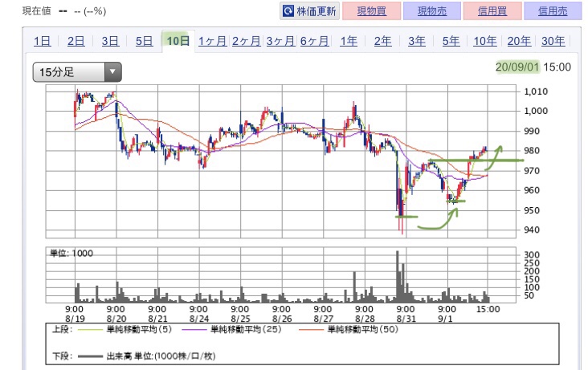Select the 15分足 candle interval box
Screen dimensions: 588x370
click(x=77, y=71)
